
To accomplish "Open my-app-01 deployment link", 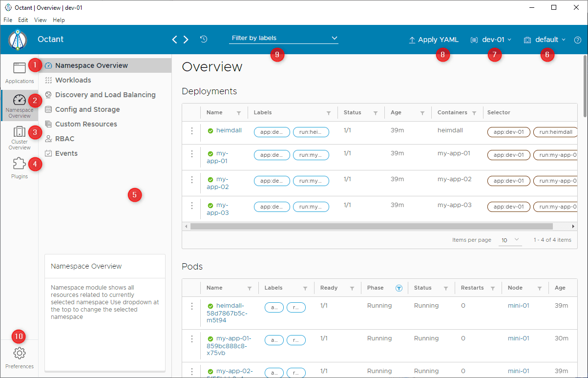I will 217,157.
